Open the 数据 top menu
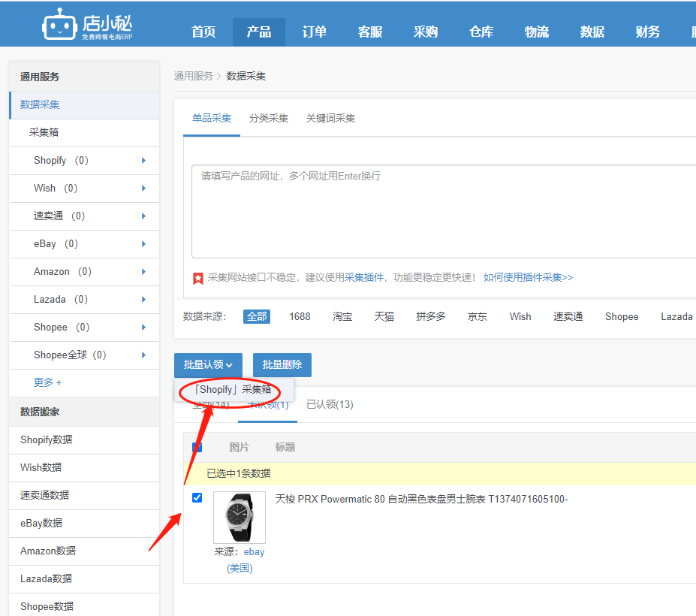696x616 pixels. 592,32
